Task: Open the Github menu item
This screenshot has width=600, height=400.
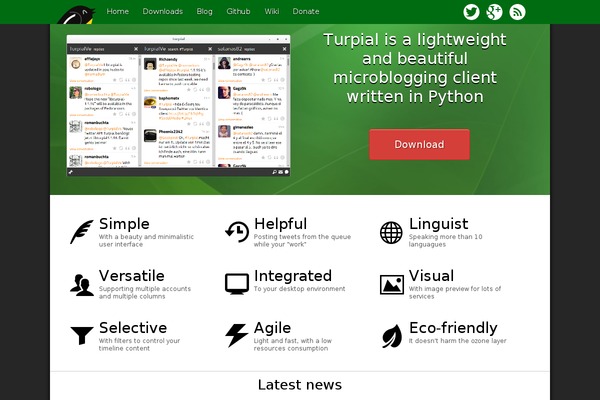Action: pos(238,11)
